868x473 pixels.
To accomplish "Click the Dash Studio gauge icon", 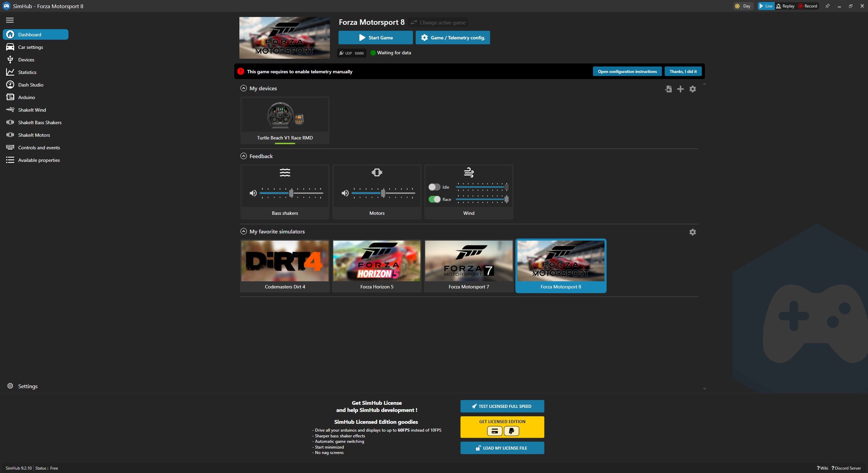I will coord(10,84).
